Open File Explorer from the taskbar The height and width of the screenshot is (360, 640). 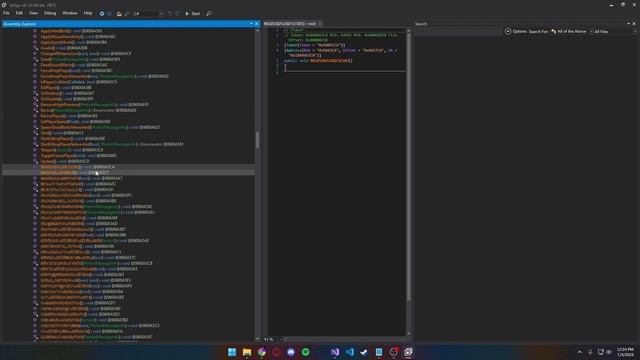point(247,352)
